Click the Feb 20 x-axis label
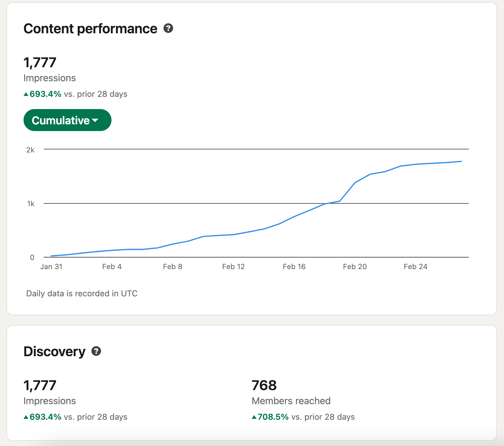Viewport: 504px width, 446px height. pos(354,267)
